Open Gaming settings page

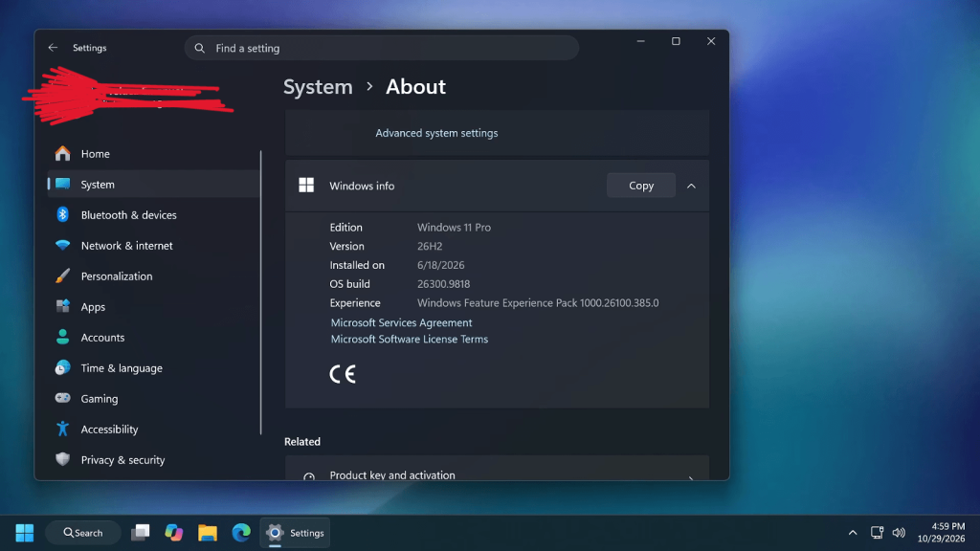click(x=154, y=398)
